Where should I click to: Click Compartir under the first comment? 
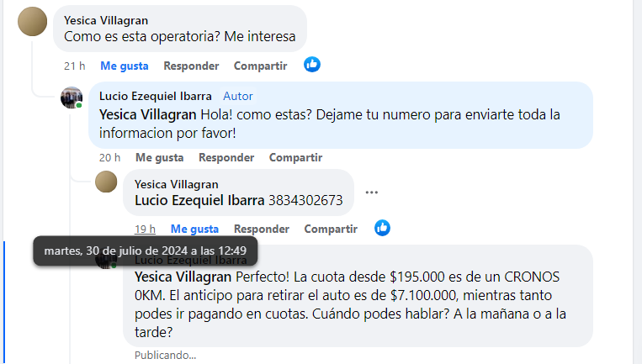click(x=260, y=66)
